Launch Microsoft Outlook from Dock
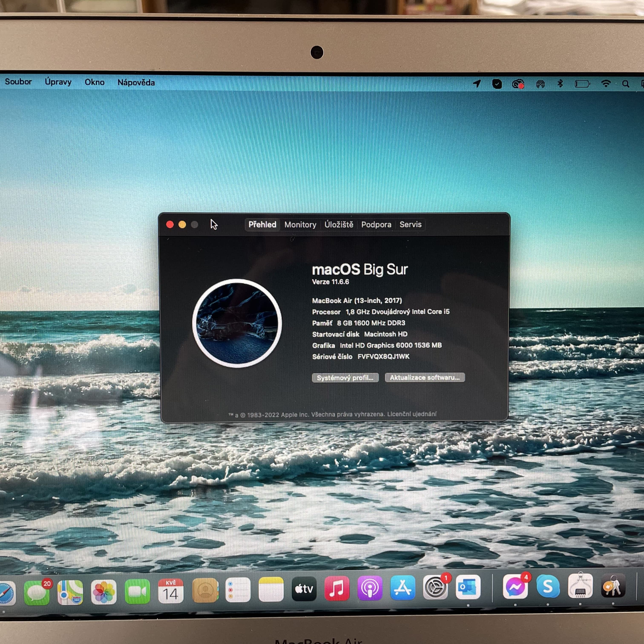The width and height of the screenshot is (644, 644). coord(468,587)
